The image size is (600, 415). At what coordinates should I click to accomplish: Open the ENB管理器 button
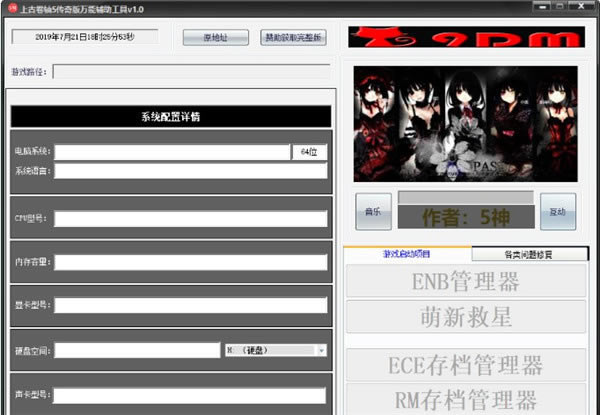tap(466, 281)
